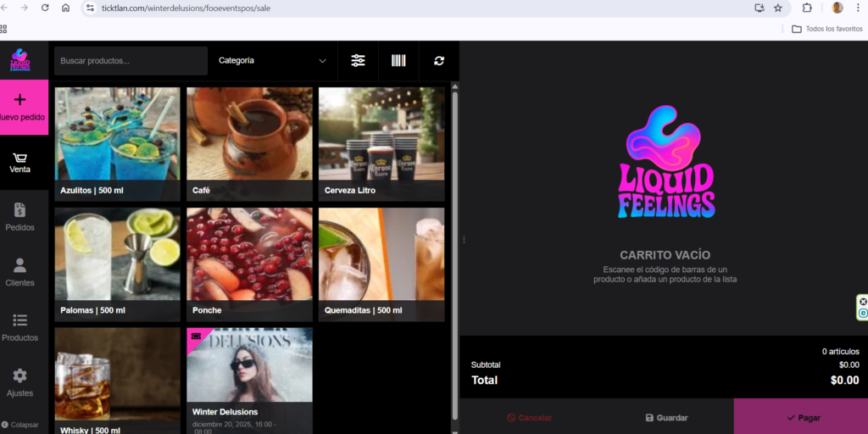The image size is (868, 434).
Task: Bookmark this page with star icon
Action: coord(778,8)
